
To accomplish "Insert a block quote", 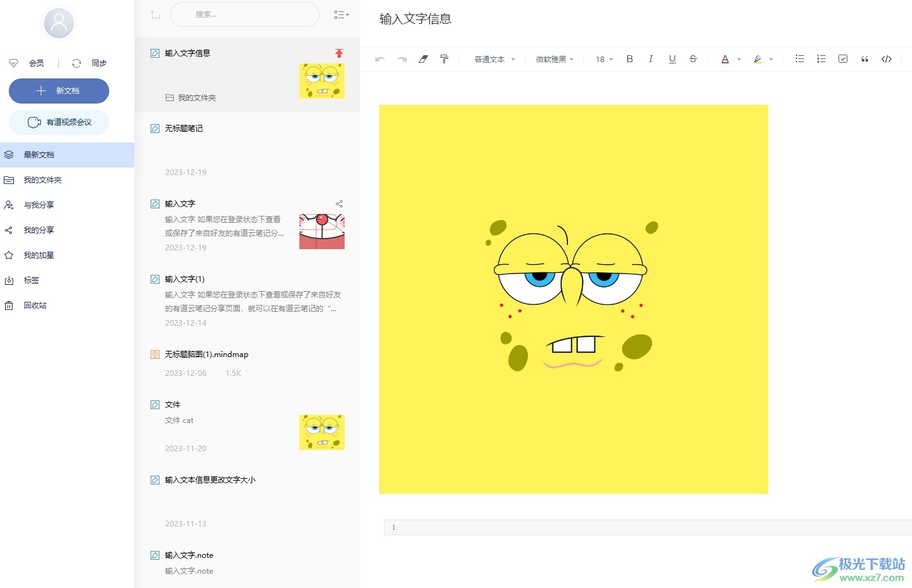I will [865, 59].
